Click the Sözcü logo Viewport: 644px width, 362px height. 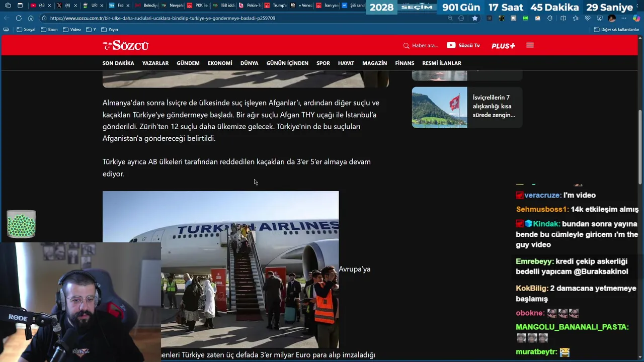pyautogui.click(x=126, y=45)
